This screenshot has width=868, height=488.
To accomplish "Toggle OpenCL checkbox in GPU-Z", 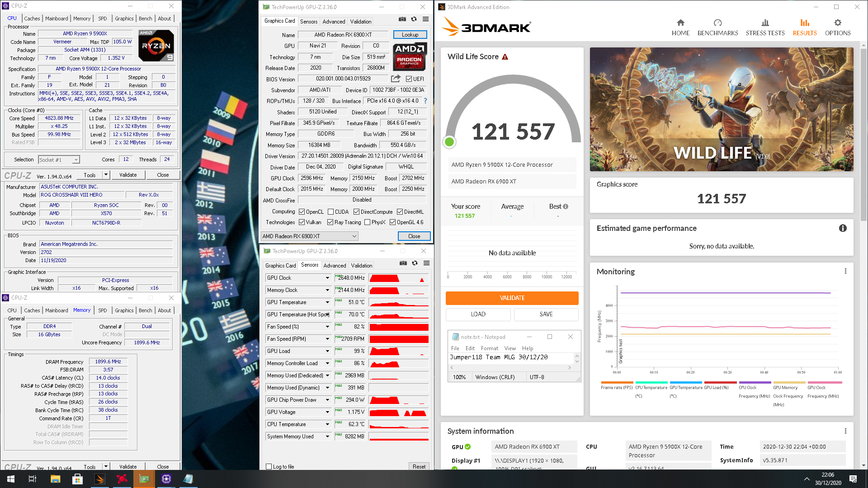I will point(302,212).
